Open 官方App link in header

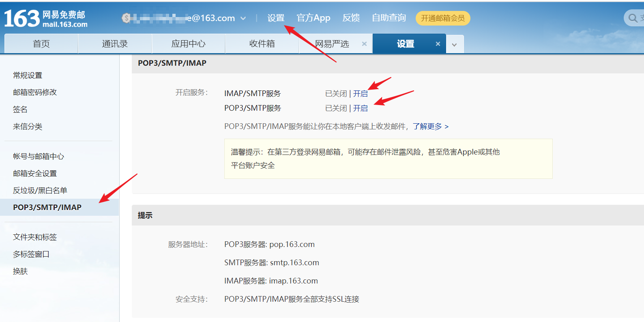[313, 18]
